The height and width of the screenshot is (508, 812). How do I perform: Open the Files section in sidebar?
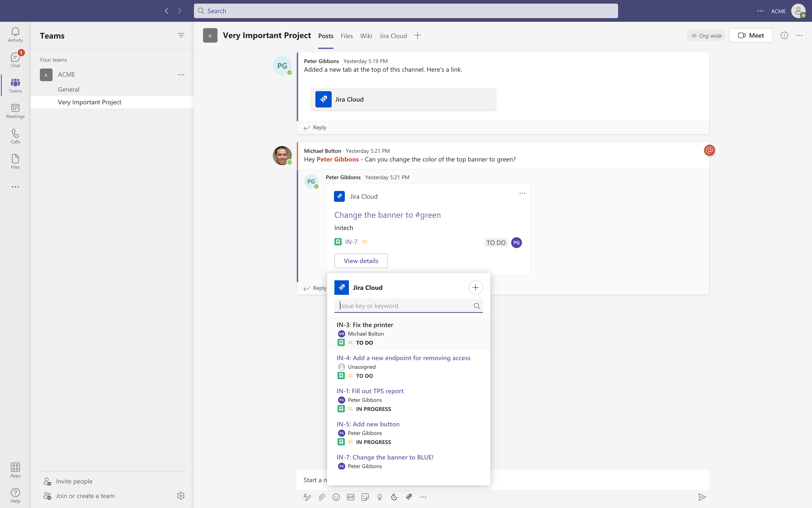point(15,162)
